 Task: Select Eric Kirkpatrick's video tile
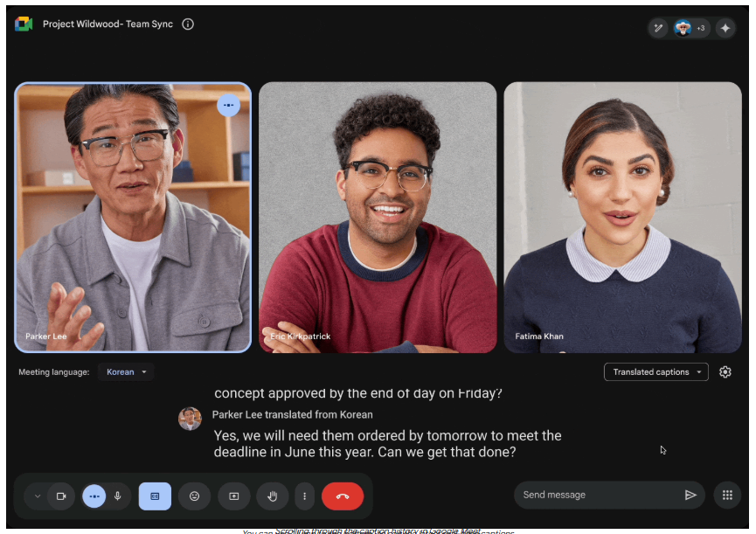click(x=378, y=218)
